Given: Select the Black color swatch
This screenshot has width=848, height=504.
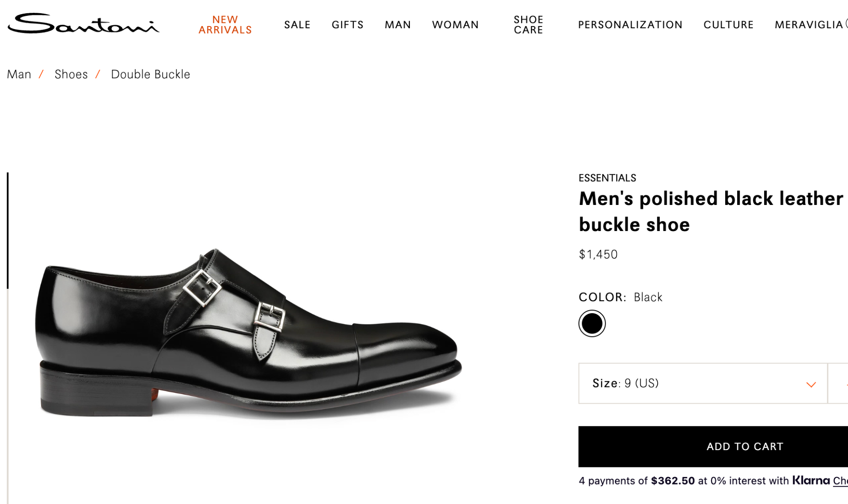Looking at the screenshot, I should (x=592, y=323).
